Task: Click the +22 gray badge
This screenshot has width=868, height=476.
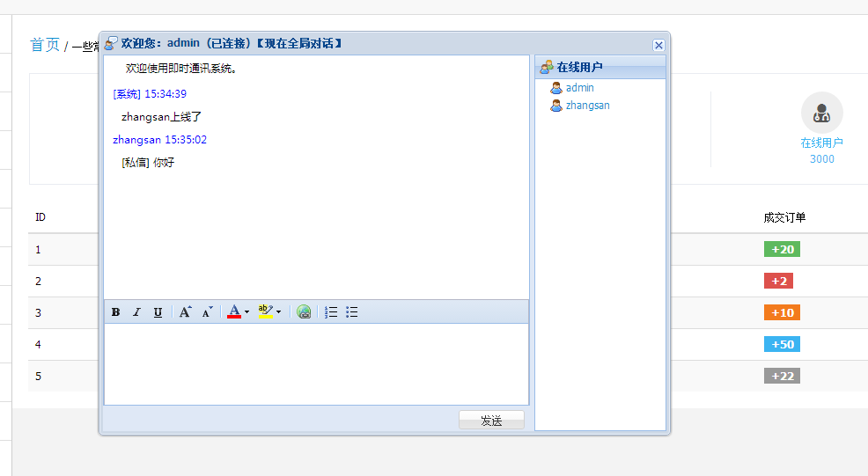Action: [x=783, y=376]
